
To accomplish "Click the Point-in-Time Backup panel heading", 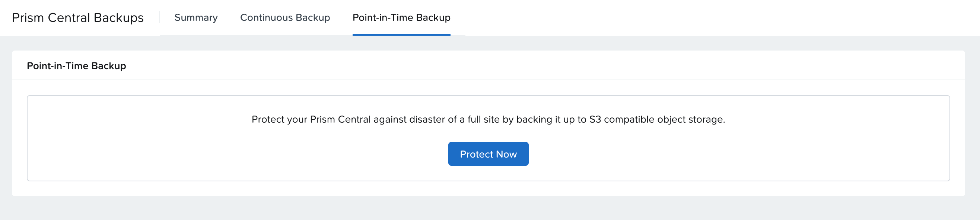I will [x=76, y=66].
